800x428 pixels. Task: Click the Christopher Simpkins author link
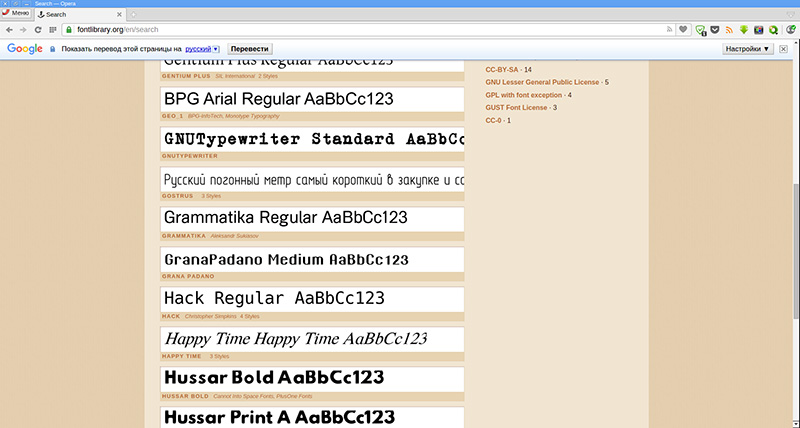point(211,316)
